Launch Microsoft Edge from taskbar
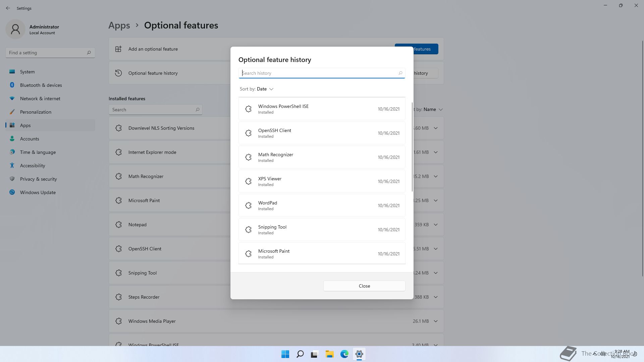 click(x=344, y=354)
